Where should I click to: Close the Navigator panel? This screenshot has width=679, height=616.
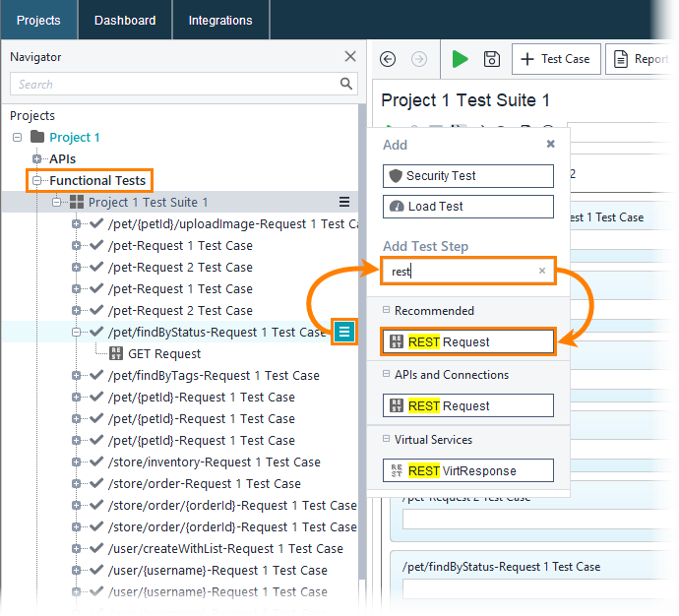coord(350,56)
